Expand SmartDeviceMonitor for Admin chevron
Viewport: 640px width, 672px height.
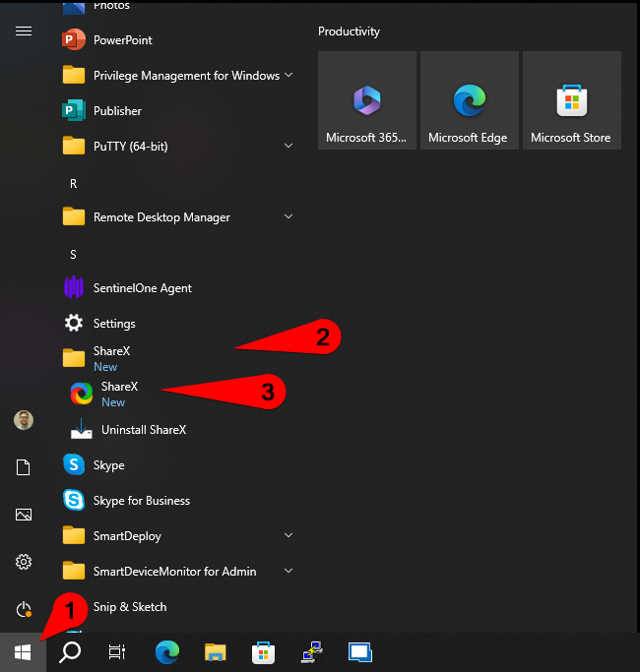pyautogui.click(x=288, y=571)
